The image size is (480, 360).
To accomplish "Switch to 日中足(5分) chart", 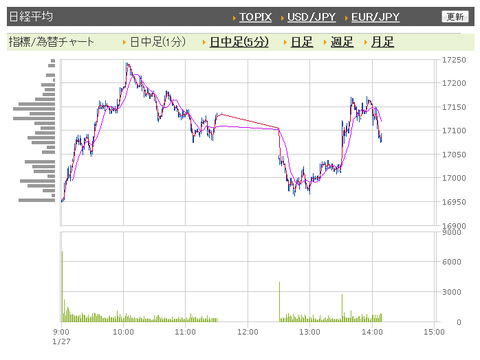I will point(239,42).
